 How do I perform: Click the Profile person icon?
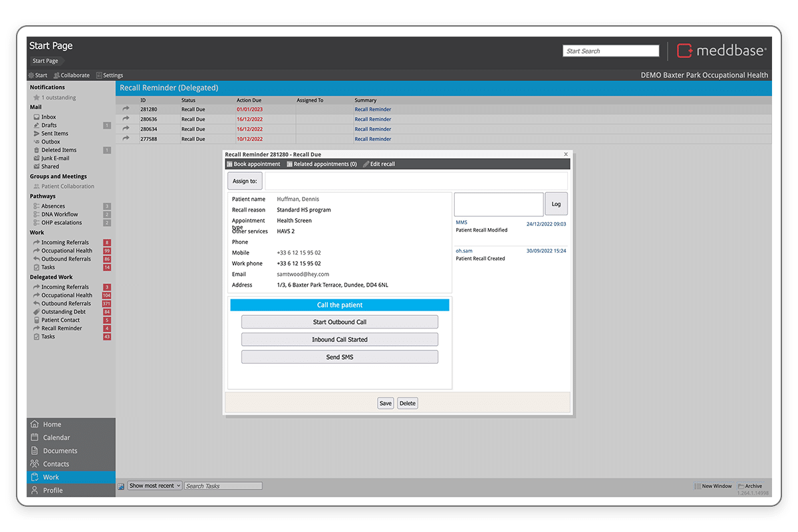point(35,490)
